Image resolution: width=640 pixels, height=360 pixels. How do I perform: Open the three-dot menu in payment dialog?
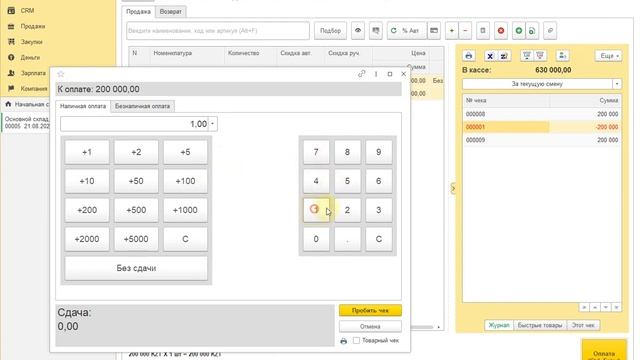coord(376,74)
